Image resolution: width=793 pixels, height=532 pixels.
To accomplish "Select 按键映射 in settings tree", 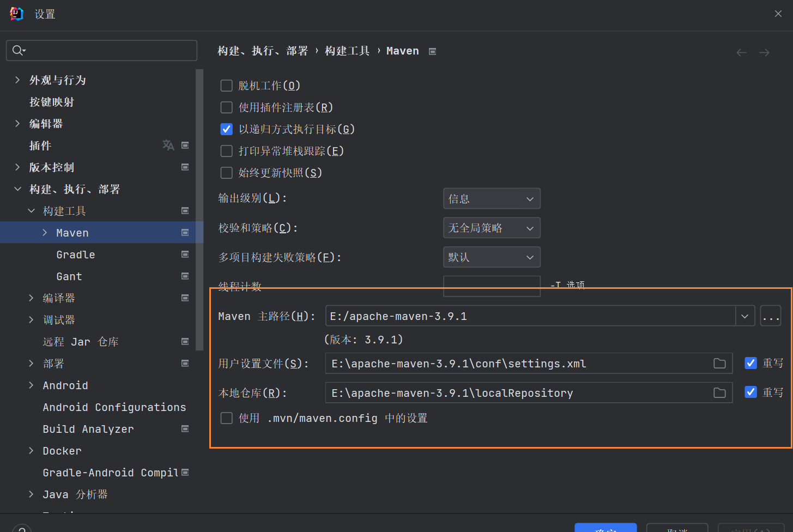I will click(52, 102).
